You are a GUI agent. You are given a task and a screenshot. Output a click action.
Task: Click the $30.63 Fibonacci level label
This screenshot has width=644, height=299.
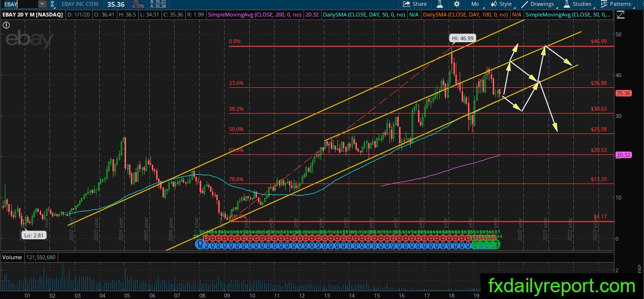point(599,109)
